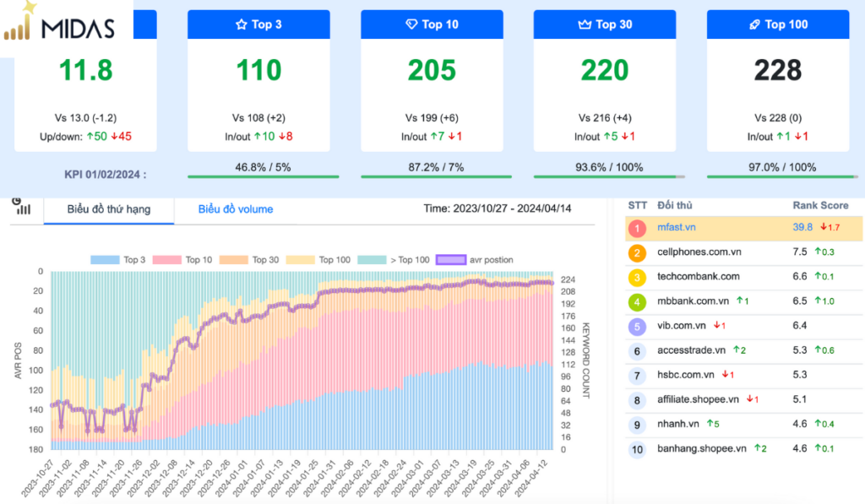Viewport: 865px width, 504px height.
Task: Click the average position value 11.8
Action: tap(85, 70)
